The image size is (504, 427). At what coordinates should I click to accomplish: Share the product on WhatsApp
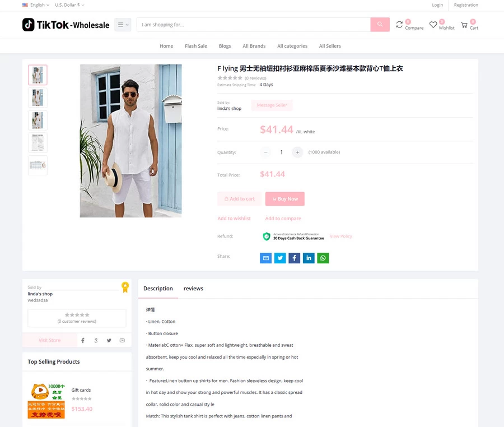pos(323,258)
